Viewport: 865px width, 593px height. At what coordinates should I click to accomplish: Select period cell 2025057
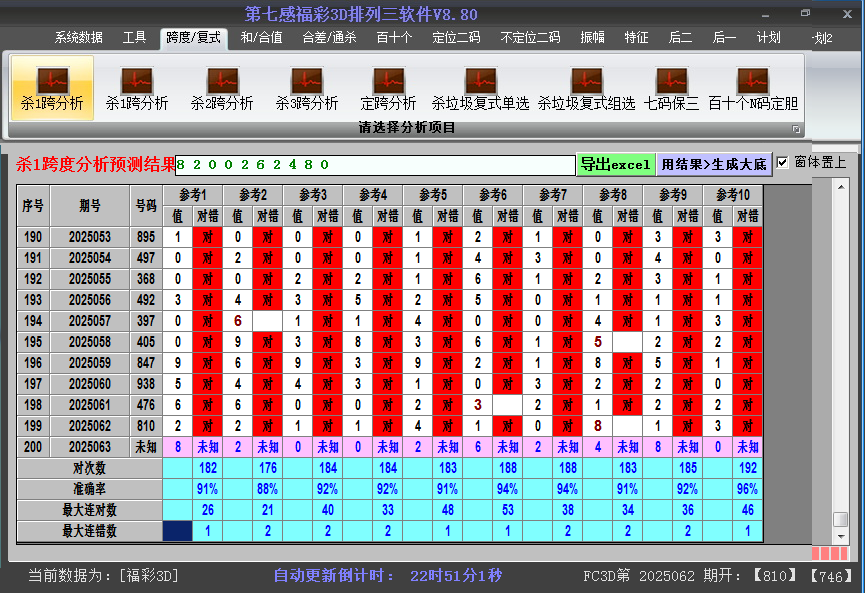point(90,321)
